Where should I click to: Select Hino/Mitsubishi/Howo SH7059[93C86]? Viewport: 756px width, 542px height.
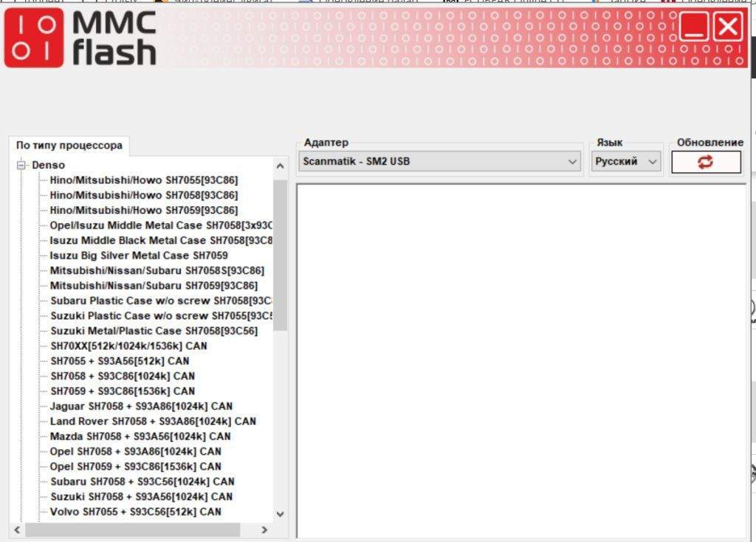[x=144, y=210]
